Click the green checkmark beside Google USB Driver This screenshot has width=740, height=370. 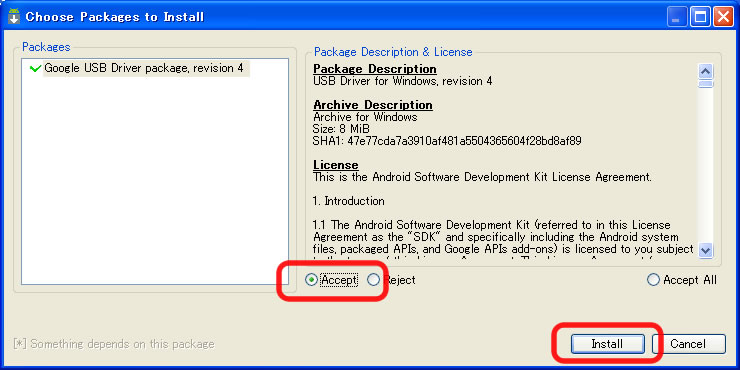35,68
